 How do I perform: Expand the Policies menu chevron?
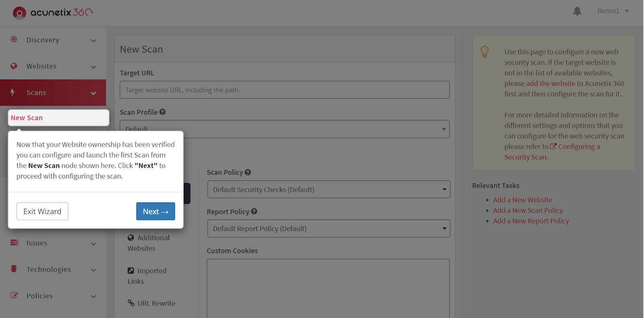click(x=93, y=297)
